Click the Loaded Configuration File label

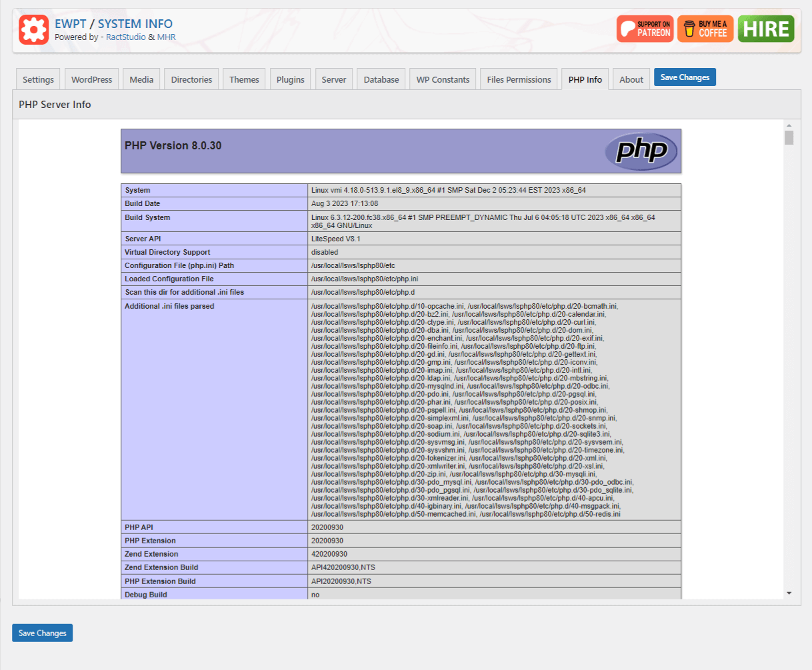click(x=169, y=279)
